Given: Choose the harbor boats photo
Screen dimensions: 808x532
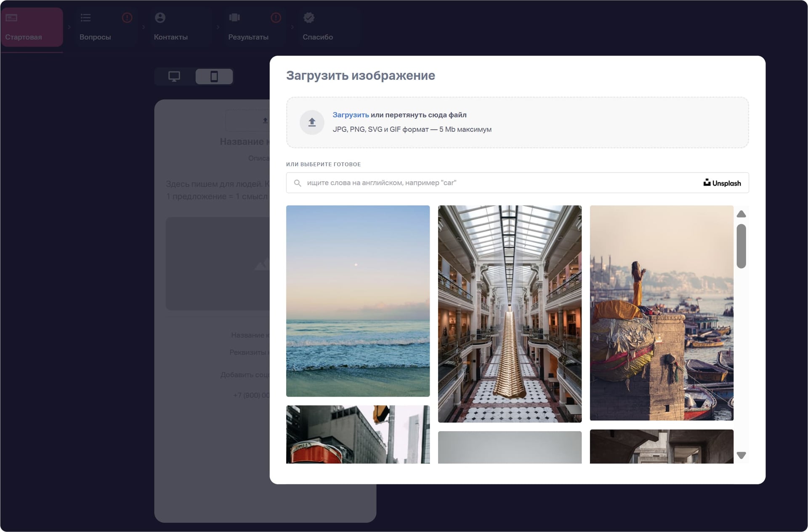Looking at the screenshot, I should (x=661, y=312).
